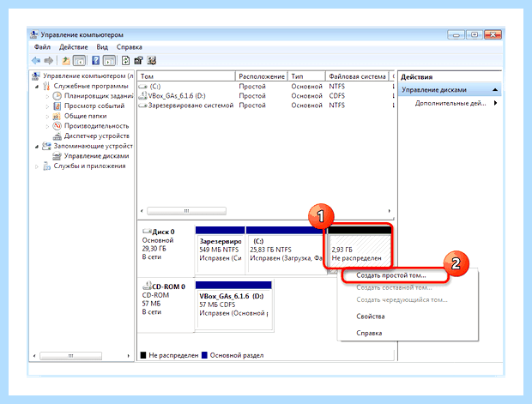
Task: Expand the Службы и приложения node
Action: click(x=37, y=166)
